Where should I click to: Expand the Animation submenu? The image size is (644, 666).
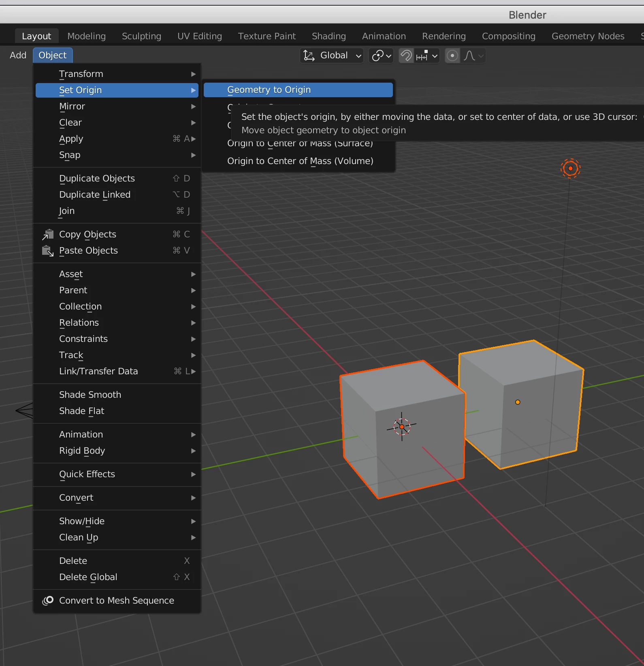click(x=117, y=435)
